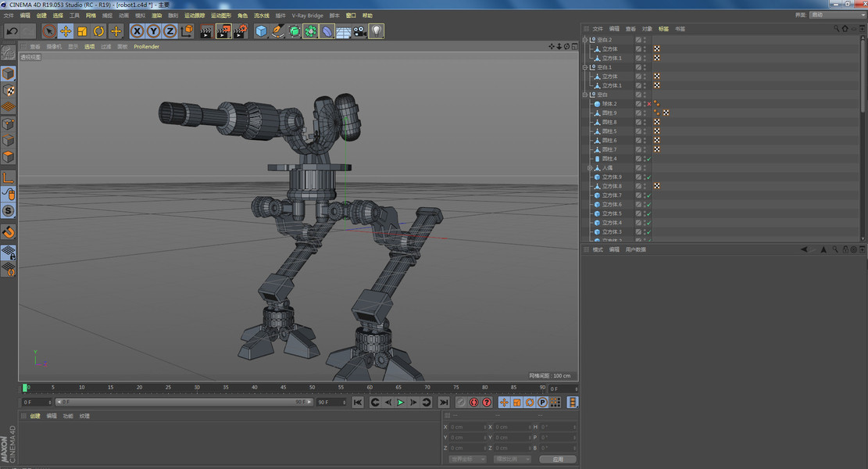Click the floor environment icon
Viewport: 868px width, 469px height.
pyautogui.click(x=343, y=31)
